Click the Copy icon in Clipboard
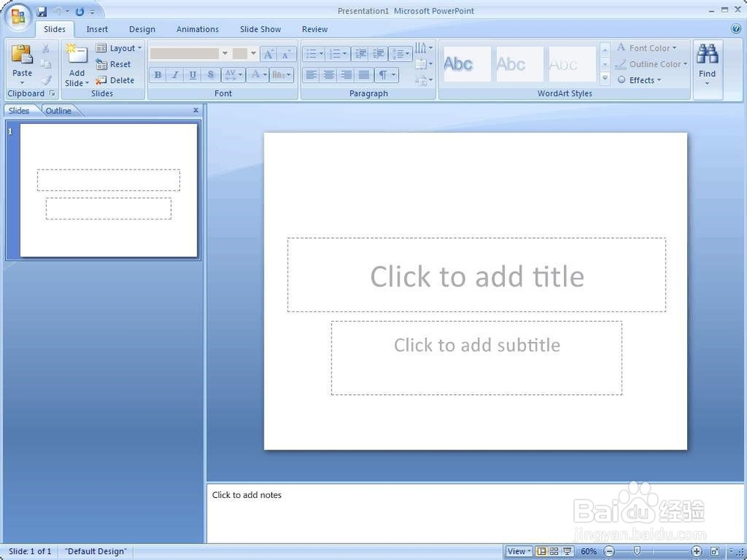Screen dimensions: 747x560 46,63
